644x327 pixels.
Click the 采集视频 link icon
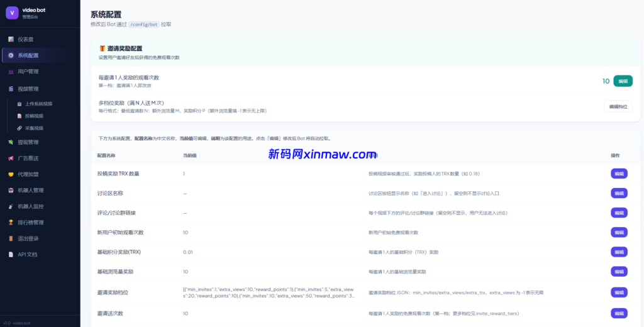(x=19, y=128)
